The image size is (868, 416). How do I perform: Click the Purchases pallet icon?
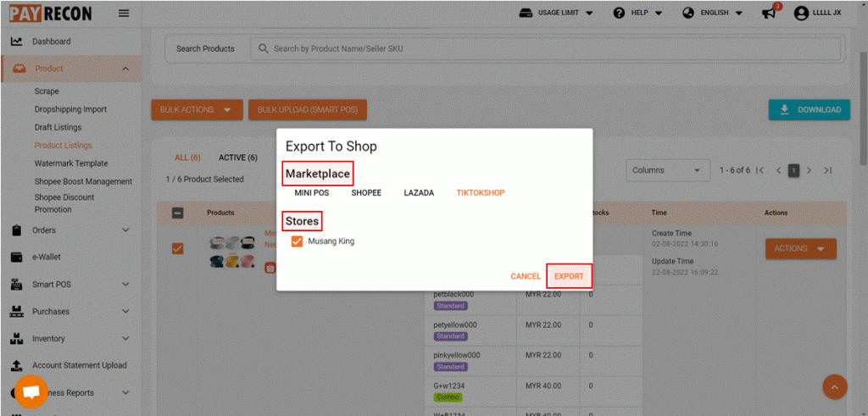point(17,312)
